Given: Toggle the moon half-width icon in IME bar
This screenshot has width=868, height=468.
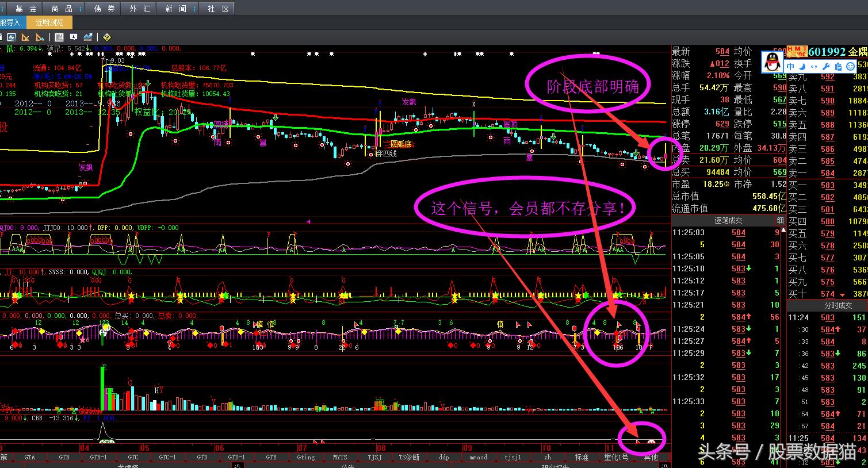Looking at the screenshot, I should pyautogui.click(x=802, y=67).
